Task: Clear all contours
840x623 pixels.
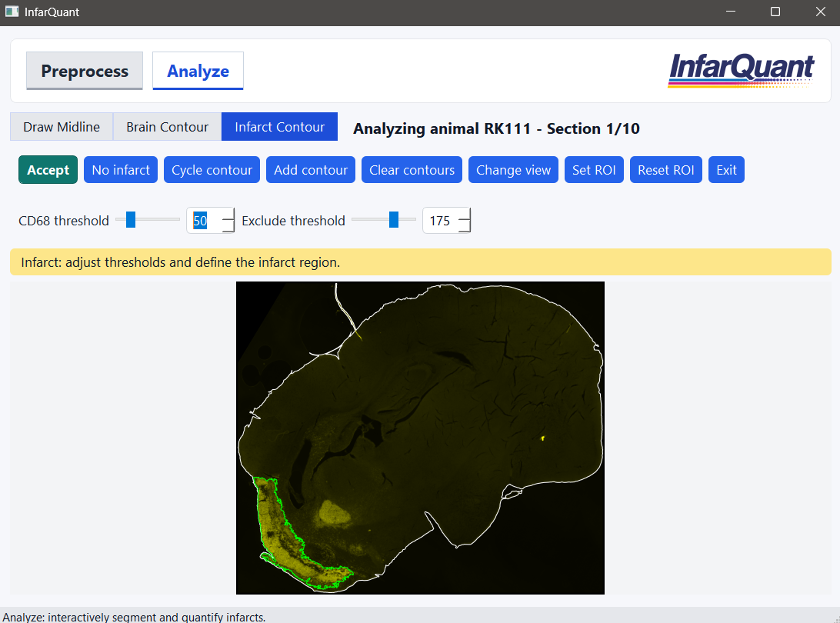Action: 412,169
